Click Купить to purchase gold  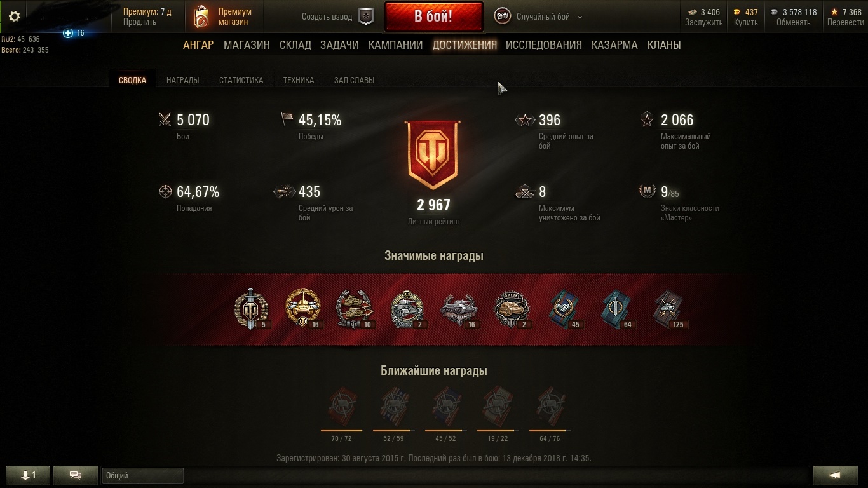745,22
